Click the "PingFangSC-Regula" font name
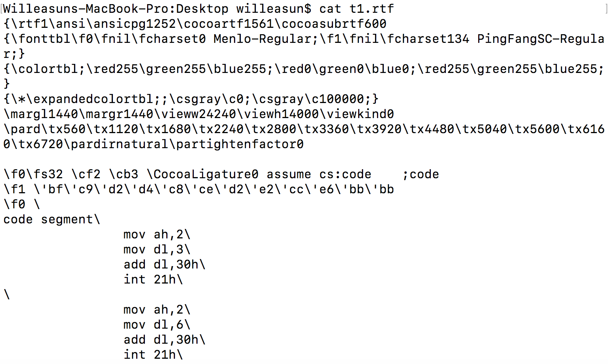The height and width of the screenshot is (364, 608). point(541,39)
